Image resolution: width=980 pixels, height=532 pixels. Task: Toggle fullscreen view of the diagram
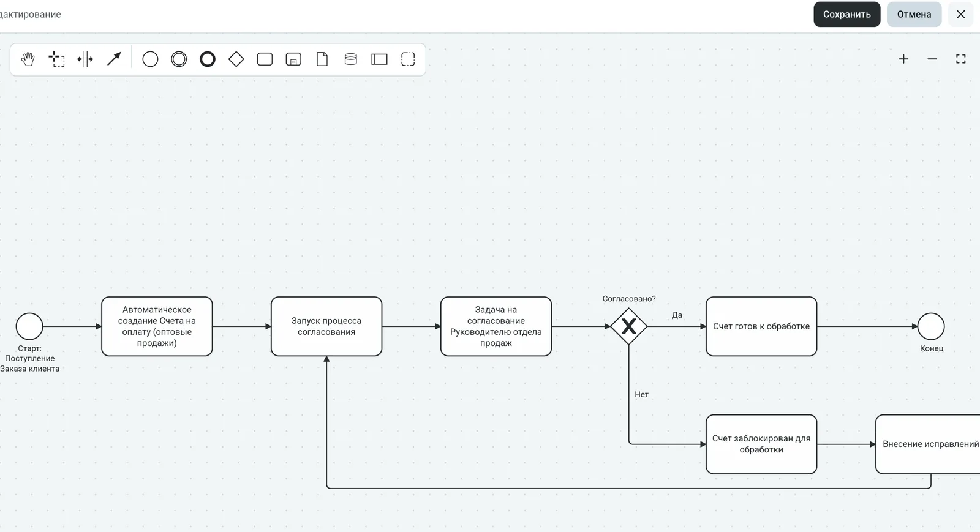point(961,59)
